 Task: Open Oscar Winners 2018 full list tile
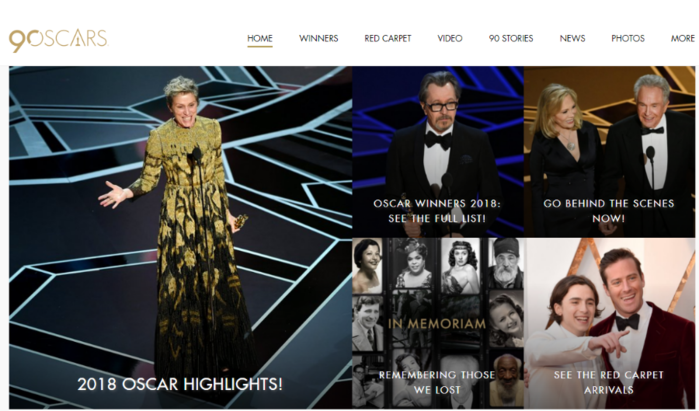438,152
